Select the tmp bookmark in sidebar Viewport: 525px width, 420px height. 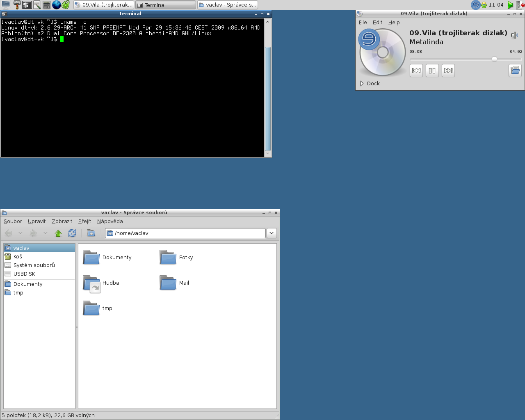click(39, 292)
